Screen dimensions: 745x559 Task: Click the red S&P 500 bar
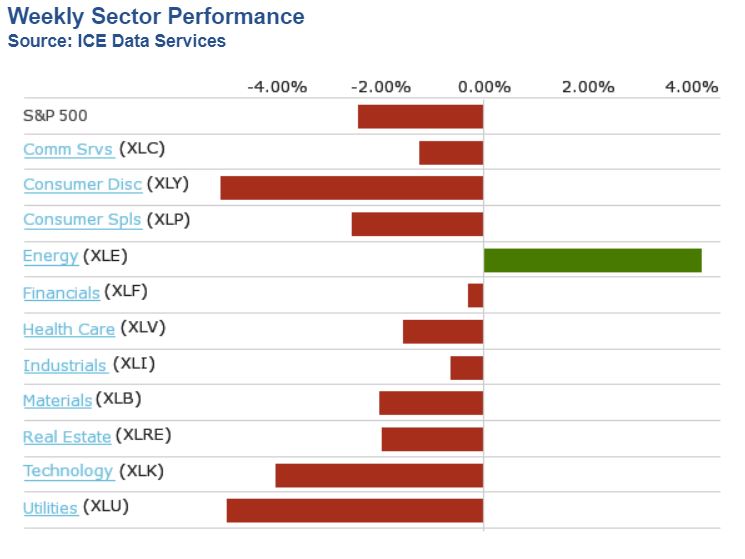[420, 116]
